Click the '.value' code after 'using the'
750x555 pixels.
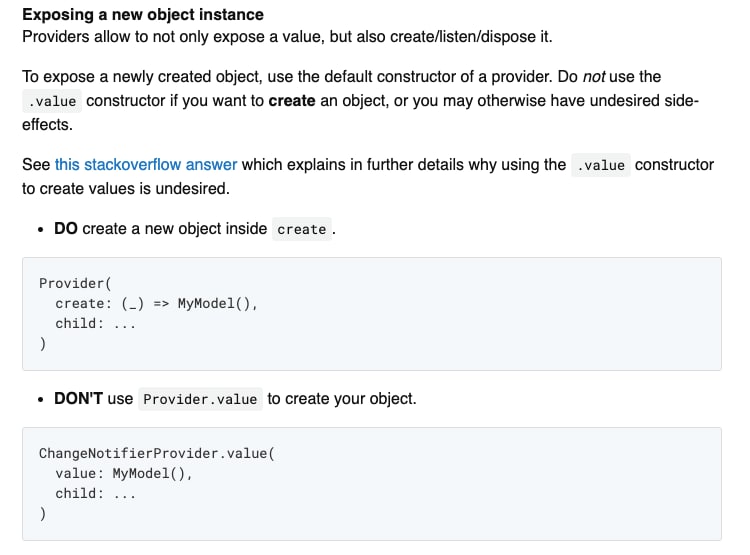click(x=601, y=165)
